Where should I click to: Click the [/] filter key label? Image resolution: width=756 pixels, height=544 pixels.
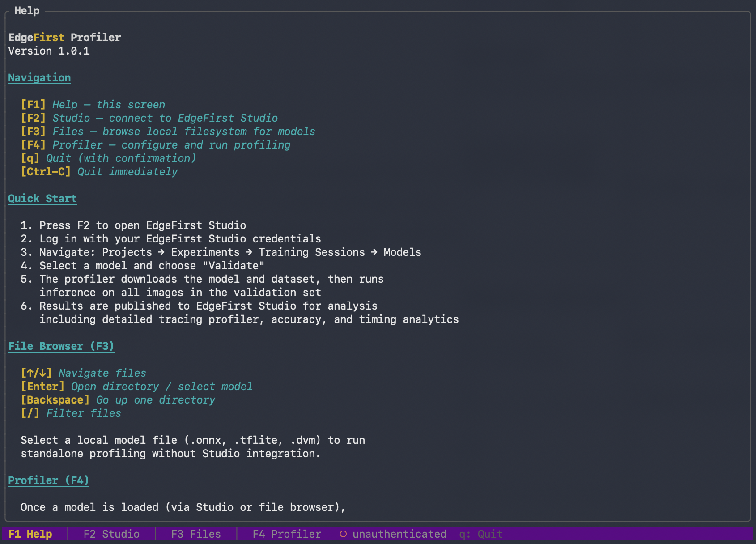[x=30, y=413]
